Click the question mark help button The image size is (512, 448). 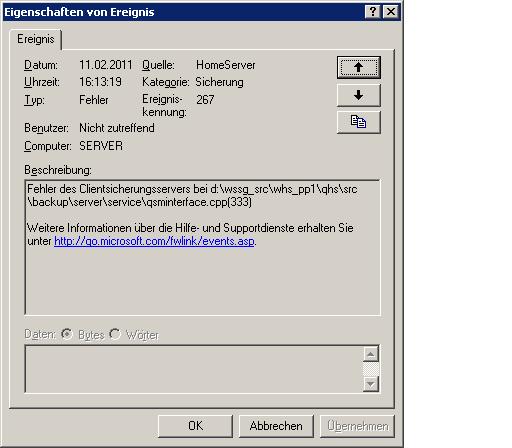pos(373,12)
